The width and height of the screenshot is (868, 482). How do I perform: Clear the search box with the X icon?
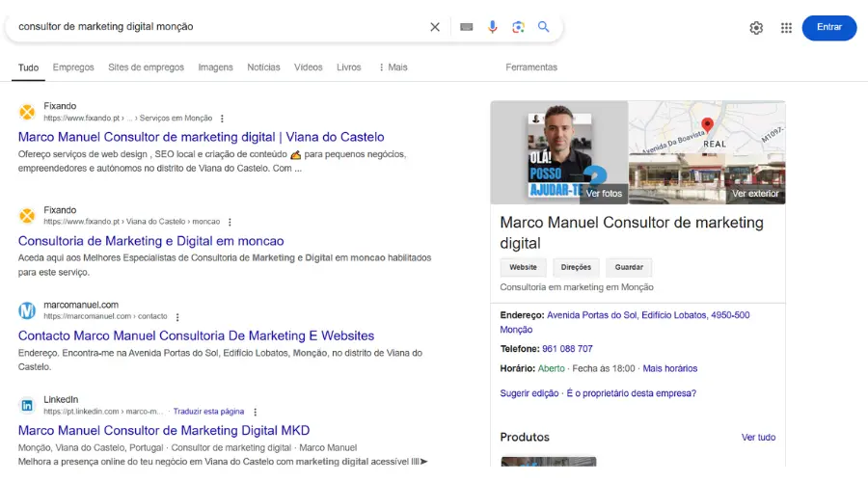pos(435,27)
